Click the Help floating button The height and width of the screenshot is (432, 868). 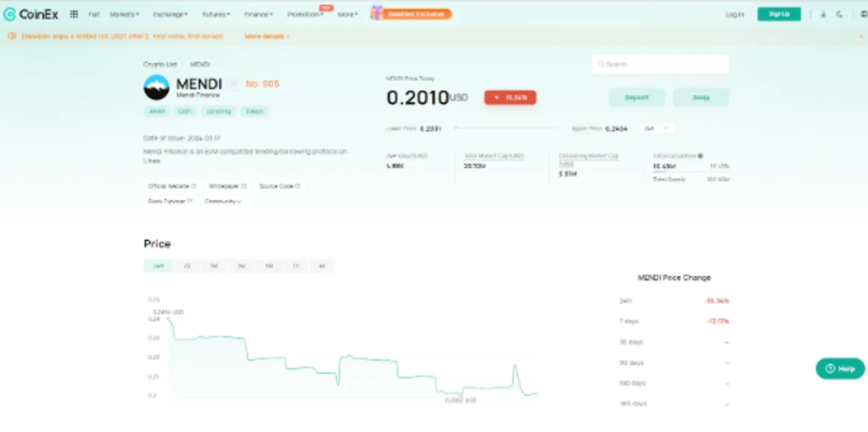(840, 369)
